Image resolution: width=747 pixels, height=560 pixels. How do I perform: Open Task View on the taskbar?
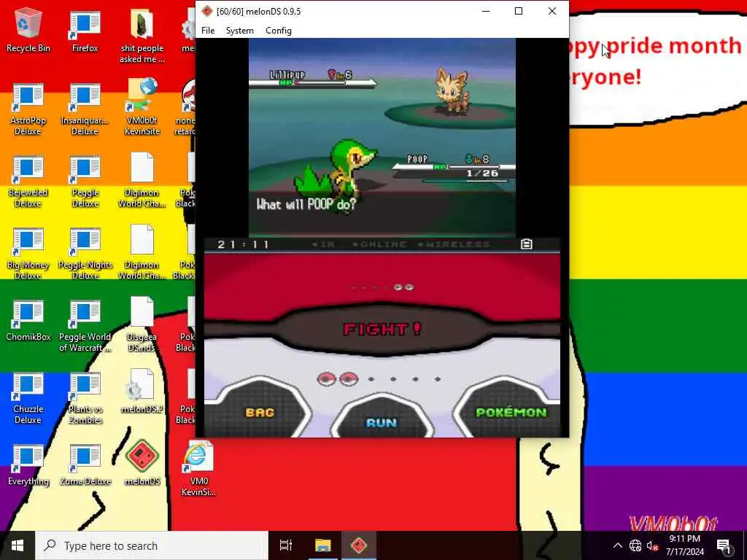tap(285, 545)
